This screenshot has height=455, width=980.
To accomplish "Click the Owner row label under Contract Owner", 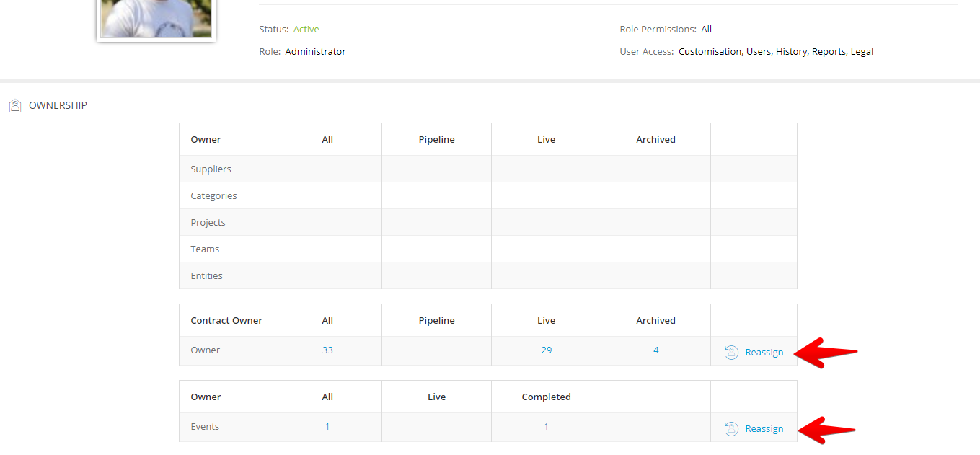I will coord(205,350).
